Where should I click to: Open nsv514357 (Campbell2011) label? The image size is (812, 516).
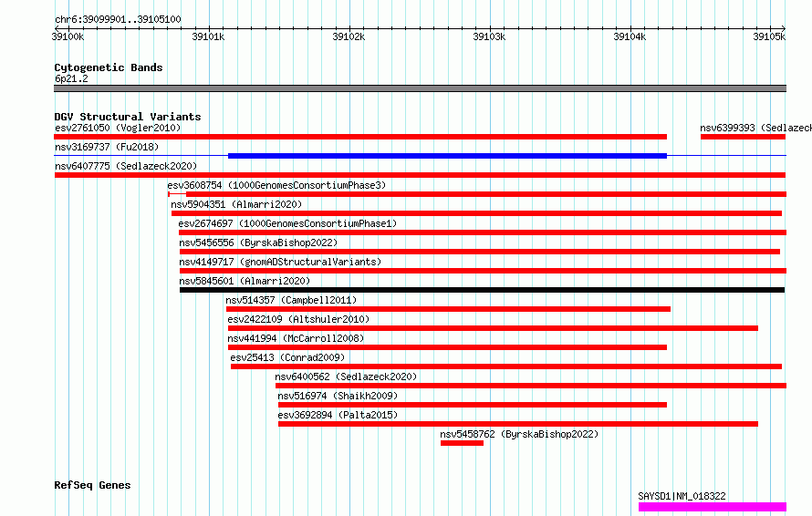[291, 300]
